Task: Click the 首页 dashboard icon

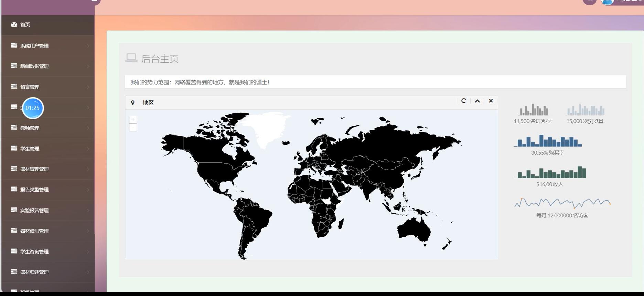Action: (x=14, y=24)
